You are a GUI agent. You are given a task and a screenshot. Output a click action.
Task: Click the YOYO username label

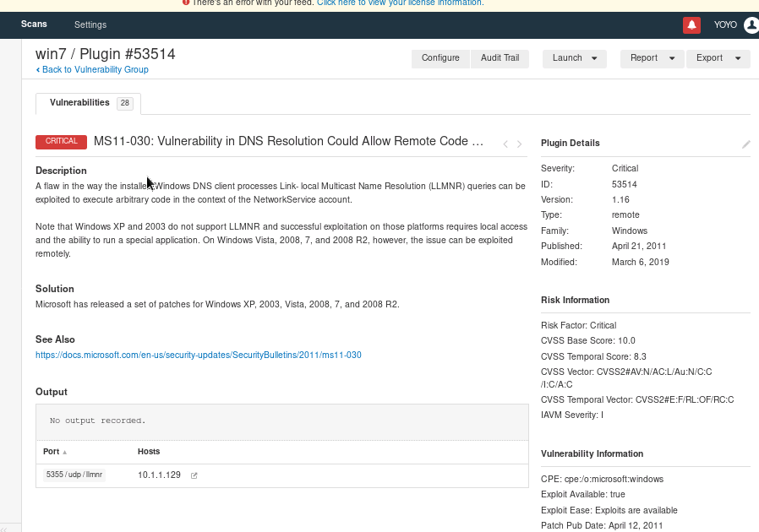(725, 24)
